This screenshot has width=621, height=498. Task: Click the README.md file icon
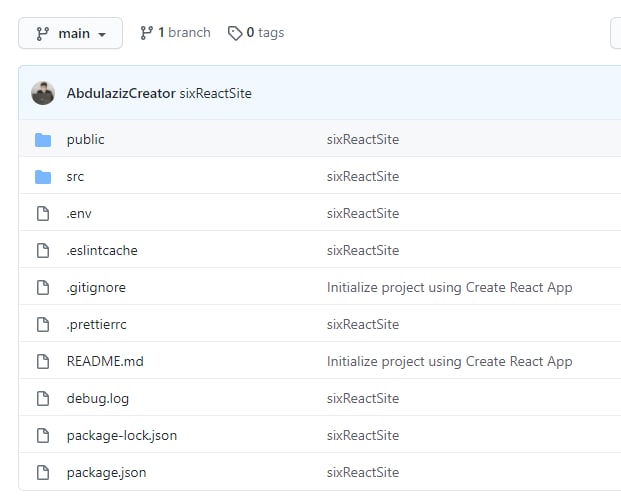(43, 362)
